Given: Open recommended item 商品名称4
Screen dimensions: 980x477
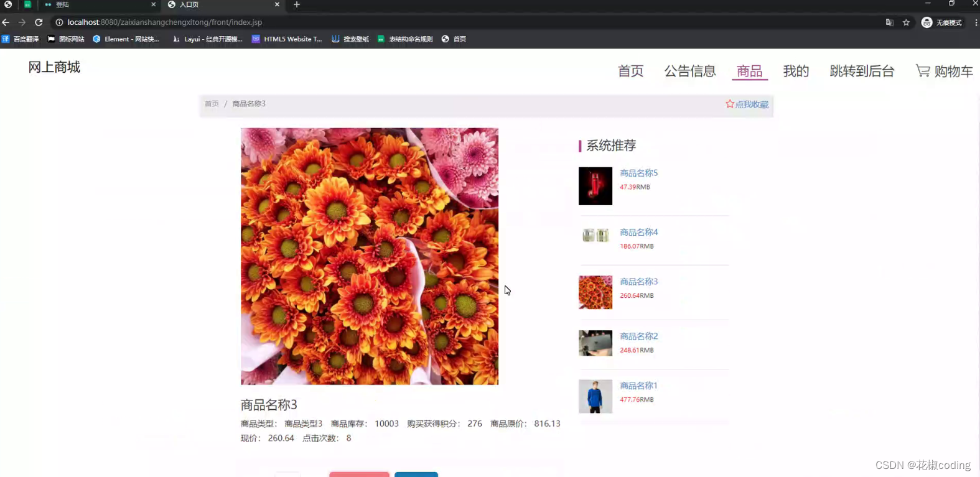Looking at the screenshot, I should point(638,232).
